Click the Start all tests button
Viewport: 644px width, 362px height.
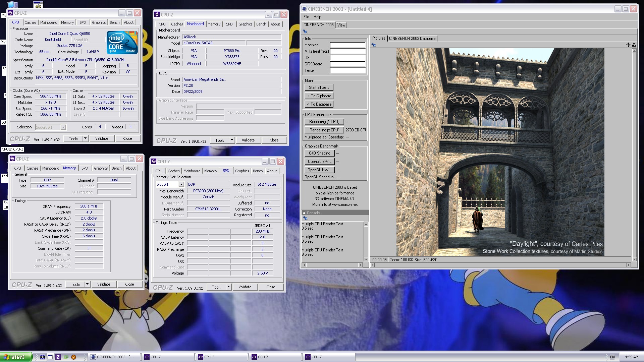[x=319, y=87]
